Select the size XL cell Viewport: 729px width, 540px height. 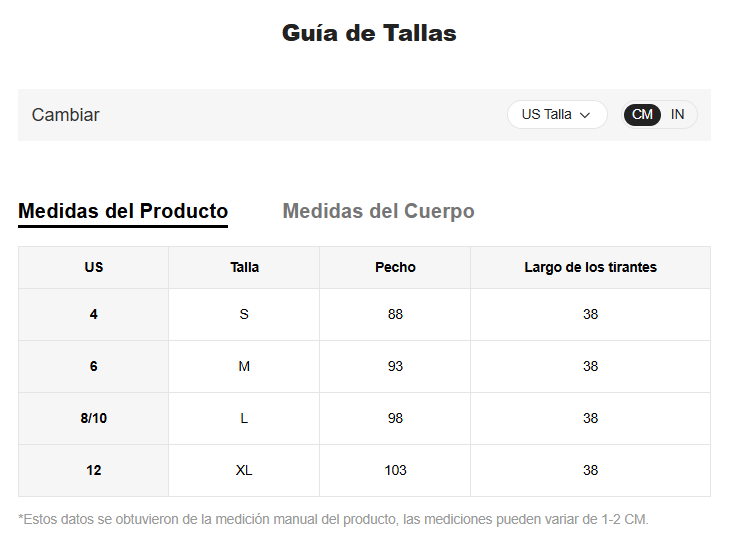coord(244,470)
